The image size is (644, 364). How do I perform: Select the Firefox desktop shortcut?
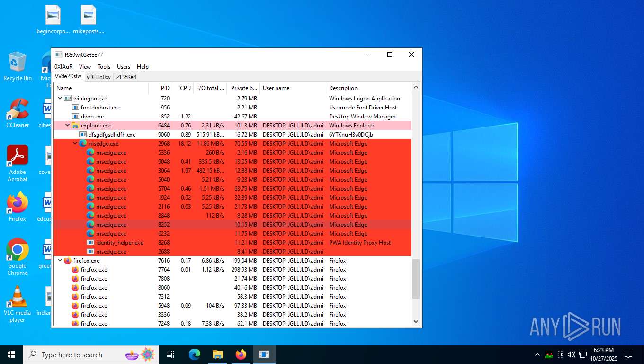coord(18,208)
